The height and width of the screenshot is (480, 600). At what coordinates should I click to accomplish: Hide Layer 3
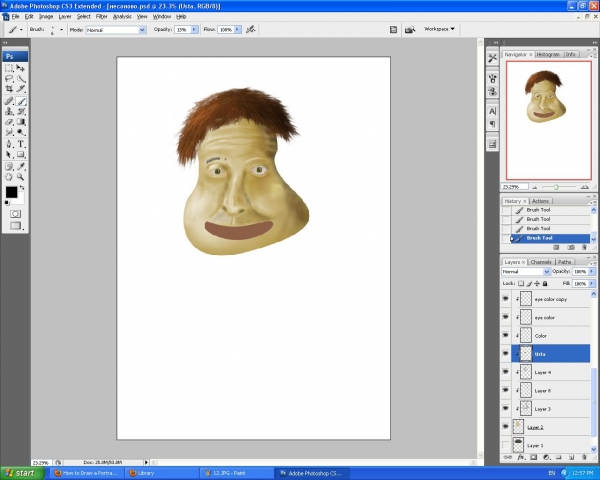coord(506,409)
